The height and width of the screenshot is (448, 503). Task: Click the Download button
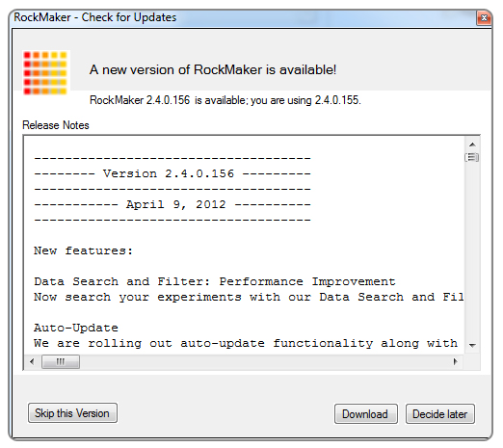click(x=366, y=414)
